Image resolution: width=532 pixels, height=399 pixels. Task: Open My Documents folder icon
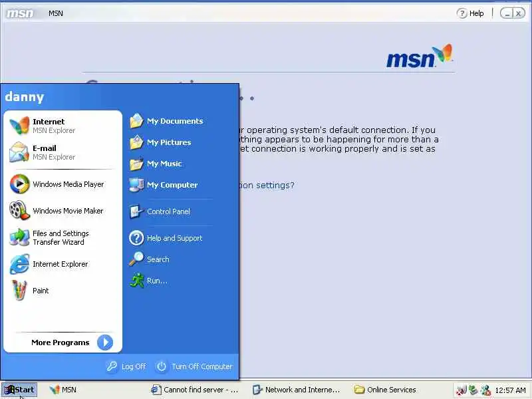click(136, 121)
